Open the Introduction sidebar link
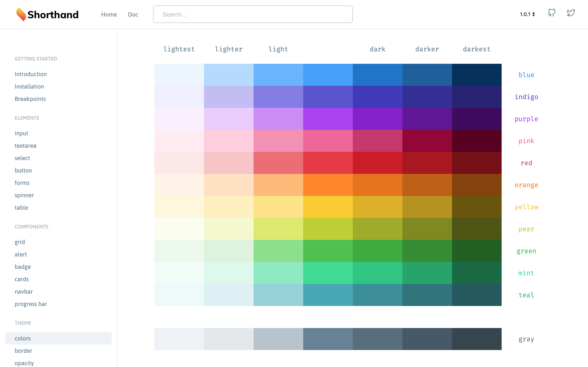The height and width of the screenshot is (367, 588). (x=31, y=74)
